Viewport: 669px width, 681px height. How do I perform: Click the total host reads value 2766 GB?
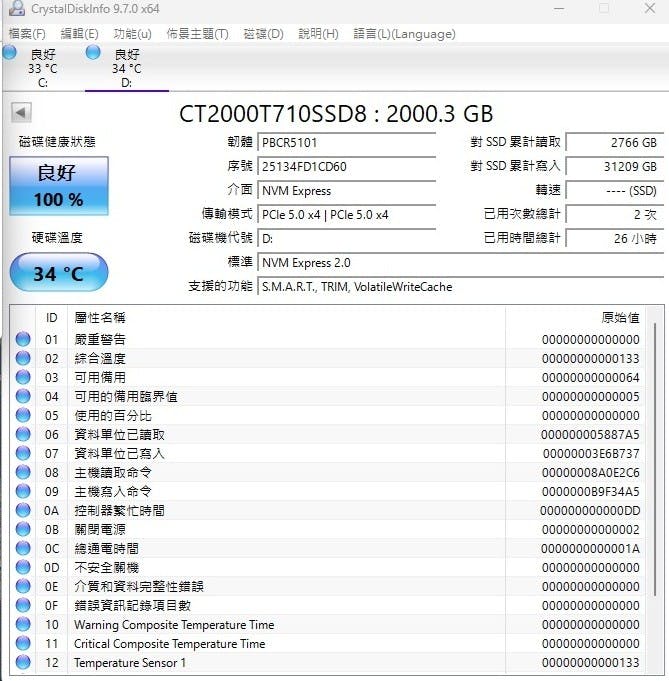click(615, 142)
